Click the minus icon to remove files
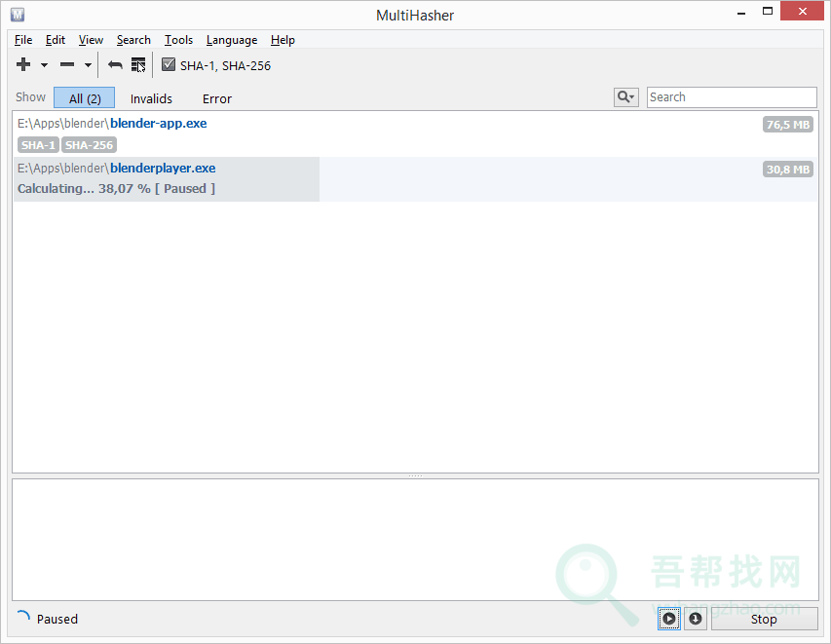This screenshot has height=644, width=831. point(67,65)
